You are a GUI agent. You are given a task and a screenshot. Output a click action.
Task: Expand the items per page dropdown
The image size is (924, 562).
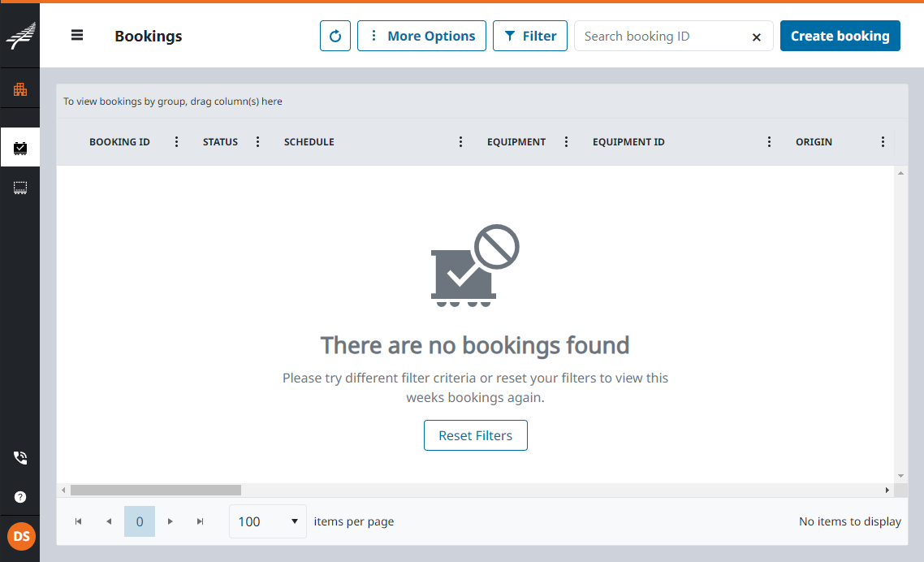[x=268, y=521]
